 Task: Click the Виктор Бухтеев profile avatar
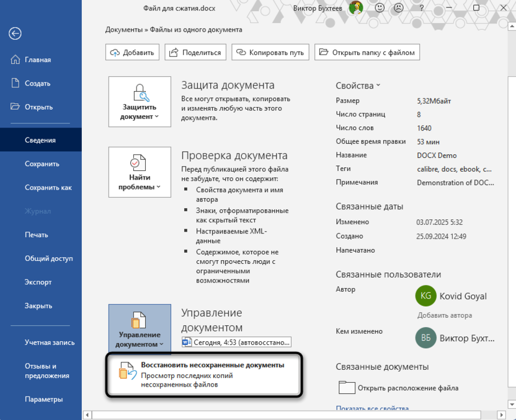pos(355,8)
